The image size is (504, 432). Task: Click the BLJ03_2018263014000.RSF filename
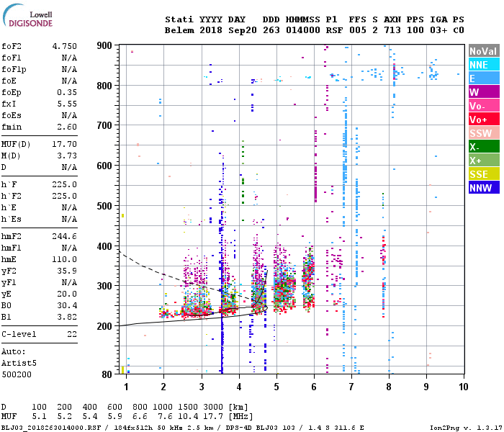click(51, 428)
